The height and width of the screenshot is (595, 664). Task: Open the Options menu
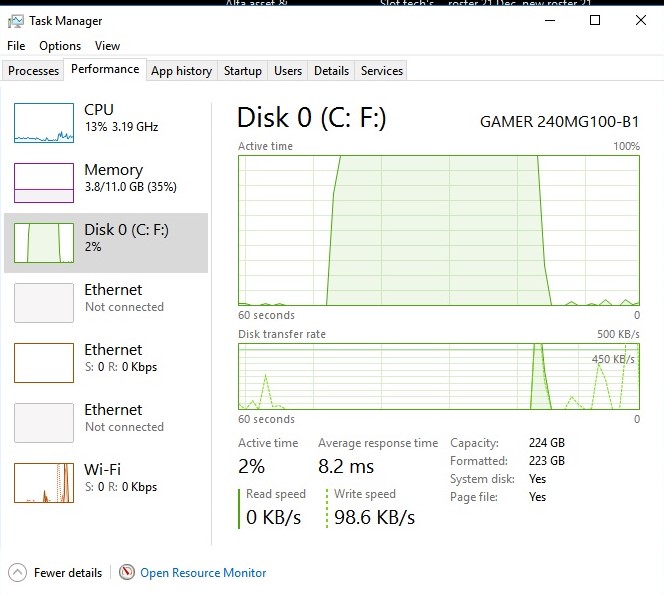[60, 46]
